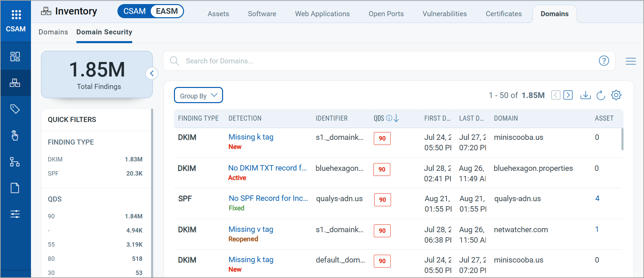The height and width of the screenshot is (278, 644).
Task: Switch to the Domains sub-tab
Action: point(53,32)
